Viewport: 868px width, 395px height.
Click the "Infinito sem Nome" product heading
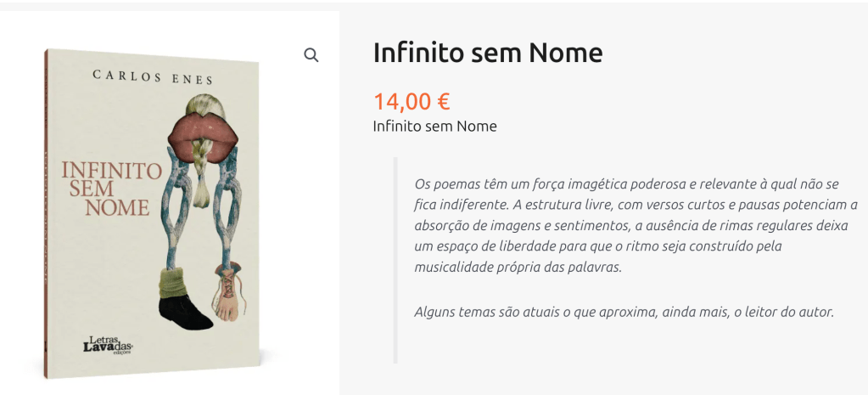pos(488,53)
